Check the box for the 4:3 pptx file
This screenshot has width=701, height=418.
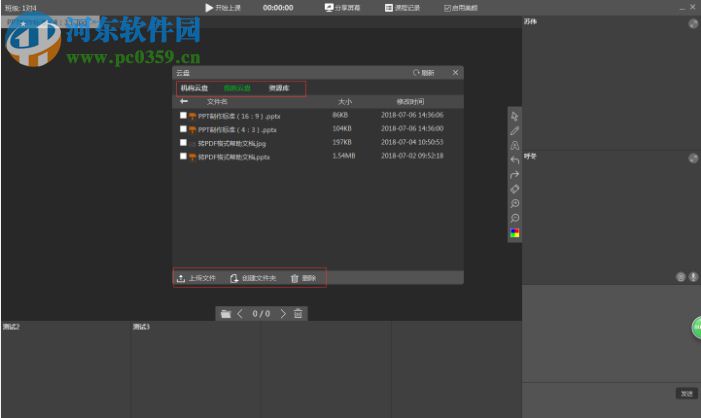pos(183,129)
